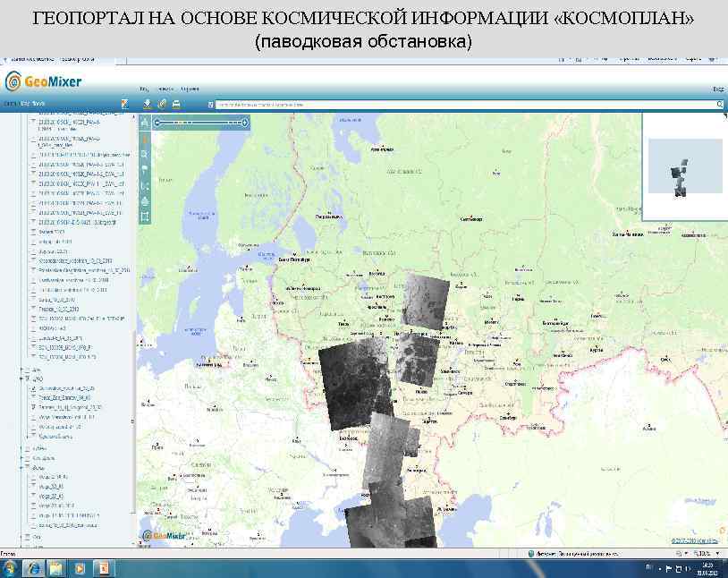The width and height of the screenshot is (728, 578).
Task: Click the overview minimap thumbnail
Action: [685, 166]
